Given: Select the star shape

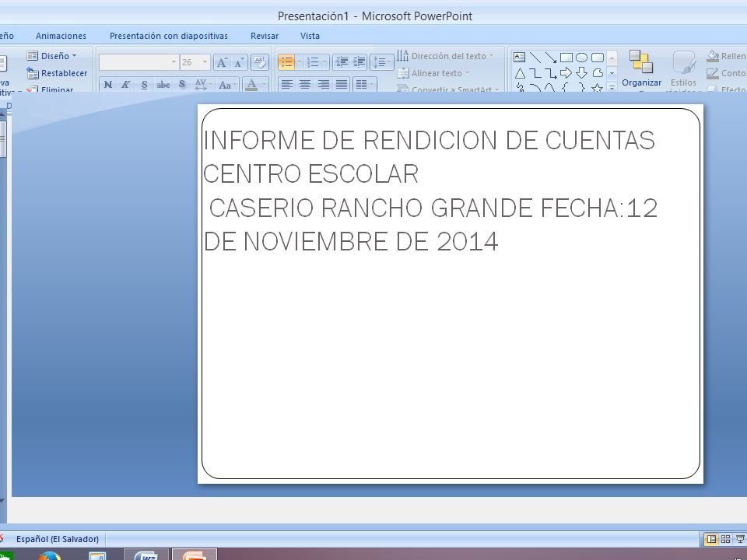Looking at the screenshot, I should (597, 88).
